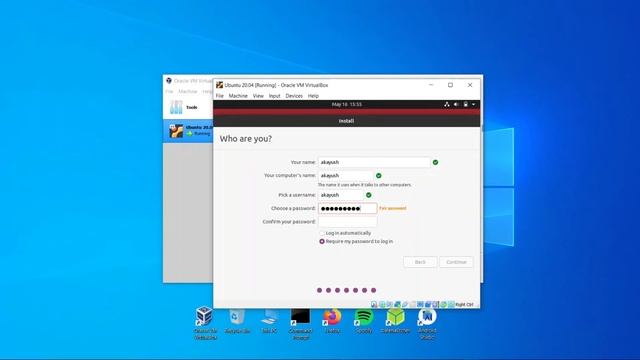Open the Input menu
Screen dimensions: 640x360
pyautogui.click(x=274, y=96)
